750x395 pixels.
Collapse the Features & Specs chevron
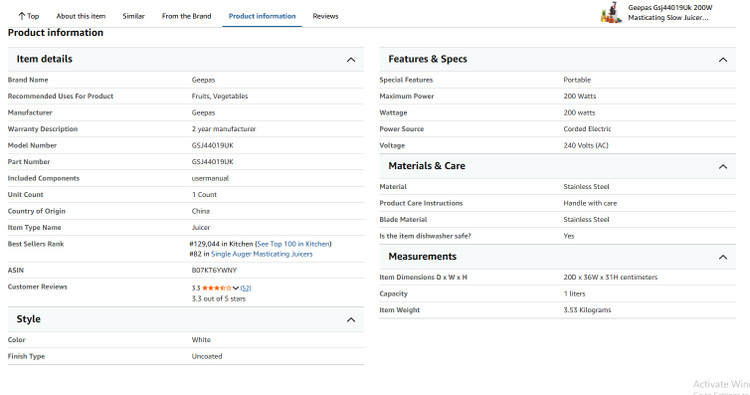pos(723,60)
